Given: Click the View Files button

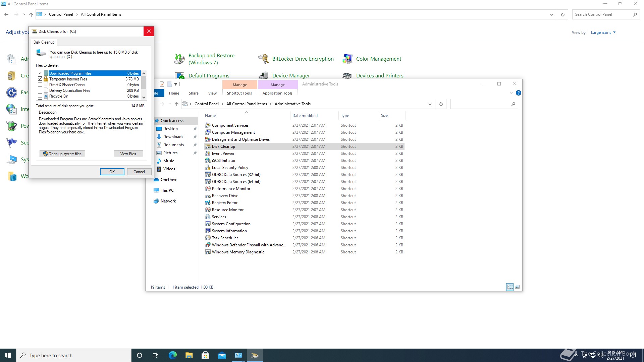Looking at the screenshot, I should [x=128, y=154].
